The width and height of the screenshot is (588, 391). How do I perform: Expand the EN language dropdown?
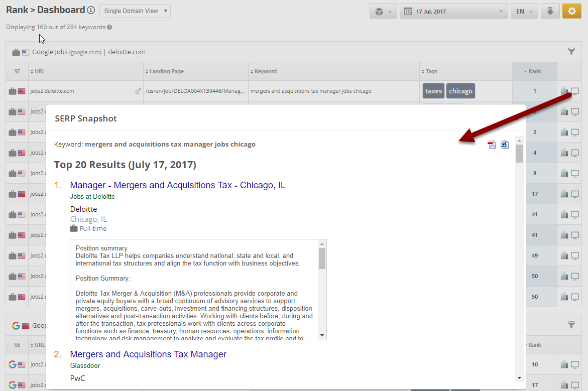coord(524,11)
